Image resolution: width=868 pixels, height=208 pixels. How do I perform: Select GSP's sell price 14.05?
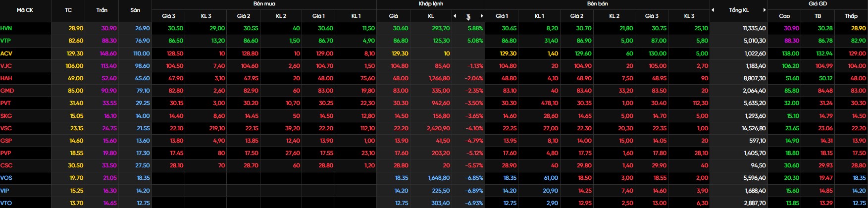[x=659, y=141]
